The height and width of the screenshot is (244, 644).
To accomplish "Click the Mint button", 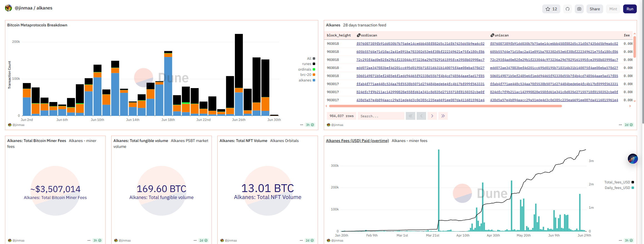I will pos(613,9).
